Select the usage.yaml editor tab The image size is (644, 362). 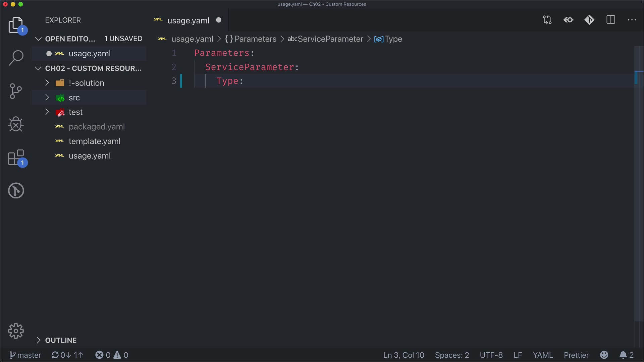tap(188, 20)
